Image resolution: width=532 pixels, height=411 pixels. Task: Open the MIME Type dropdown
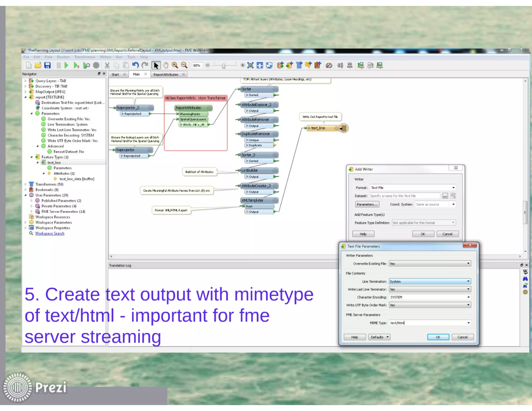pos(468,323)
